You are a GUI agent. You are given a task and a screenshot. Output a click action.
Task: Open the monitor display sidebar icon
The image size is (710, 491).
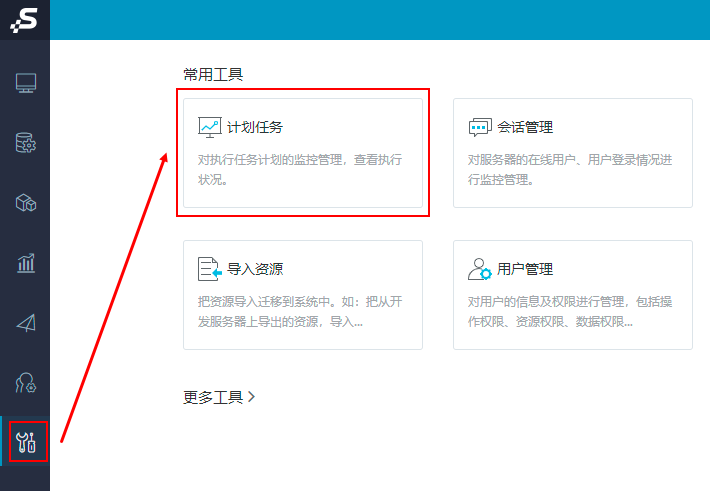[x=26, y=83]
